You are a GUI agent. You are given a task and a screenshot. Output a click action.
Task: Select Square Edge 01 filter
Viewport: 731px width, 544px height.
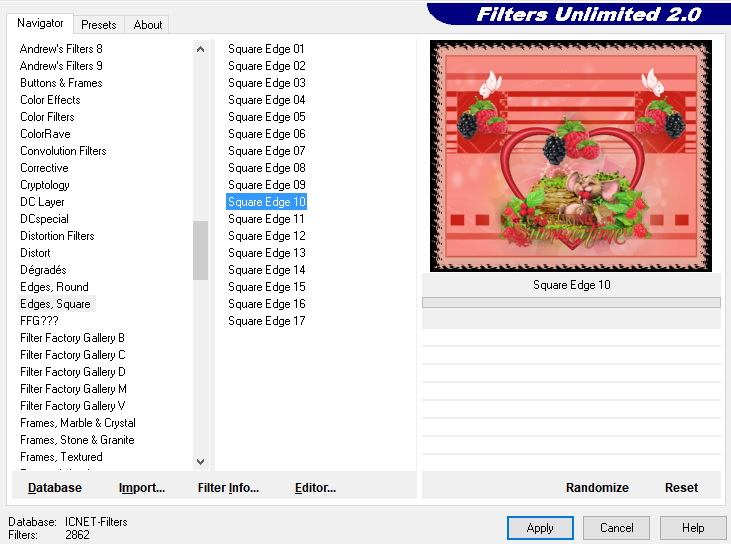(x=266, y=49)
